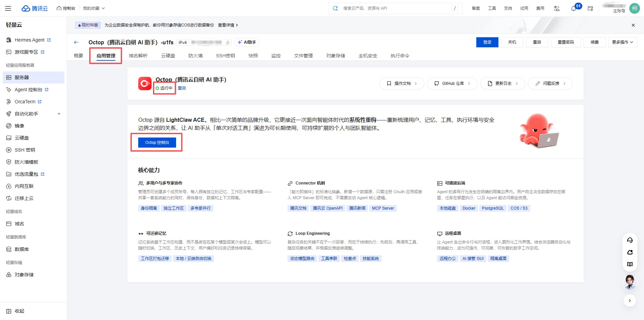Open the billing wallet icon in header
644x320 pixels.
pos(590,8)
